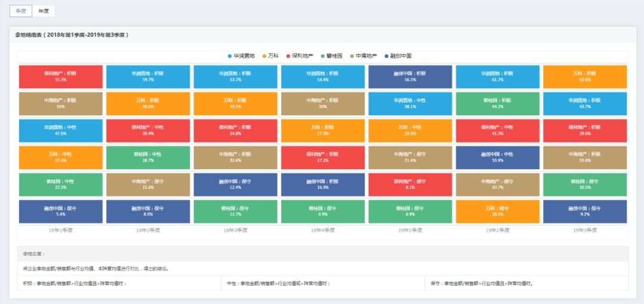Click the 保利地产 34.8% cell in 18年3季度
This screenshot has width=644, height=304.
coord(236,131)
